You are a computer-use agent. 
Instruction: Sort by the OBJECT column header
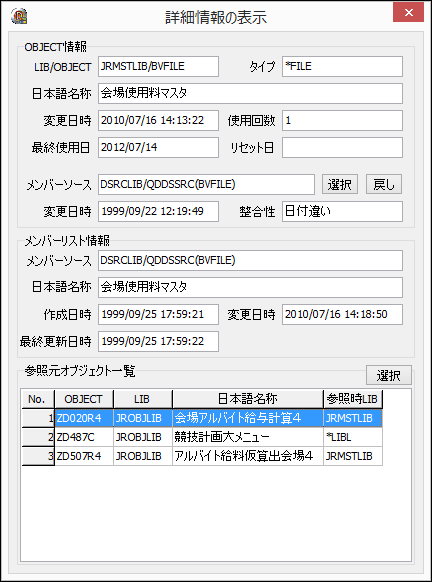pos(84,399)
